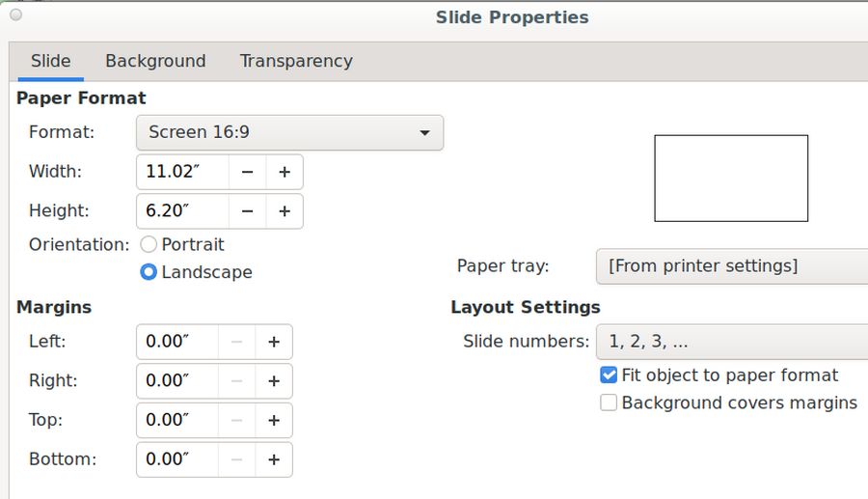Screen dimensions: 868x499
Task: Click the Width input field
Action: coord(183,172)
